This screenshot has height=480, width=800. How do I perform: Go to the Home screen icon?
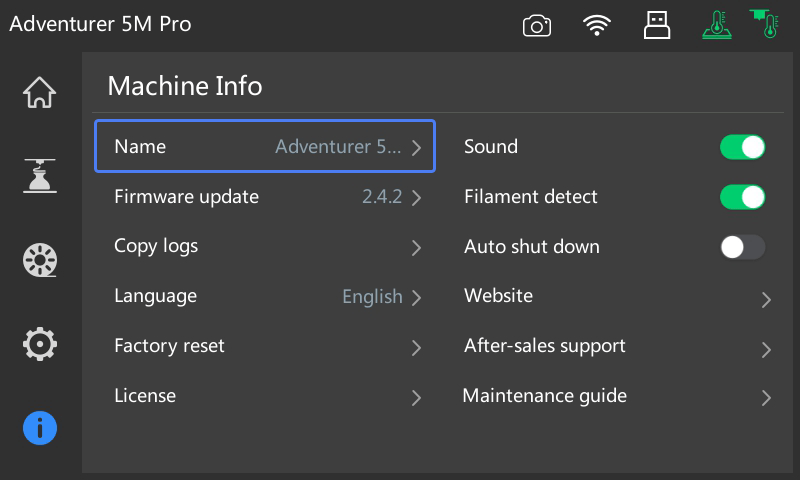tap(39, 92)
